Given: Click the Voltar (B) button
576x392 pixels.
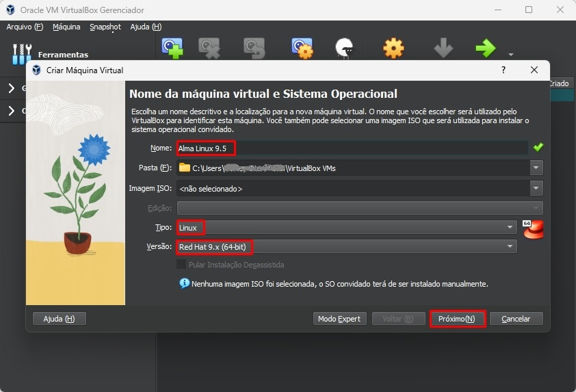Looking at the screenshot, I should click(398, 319).
